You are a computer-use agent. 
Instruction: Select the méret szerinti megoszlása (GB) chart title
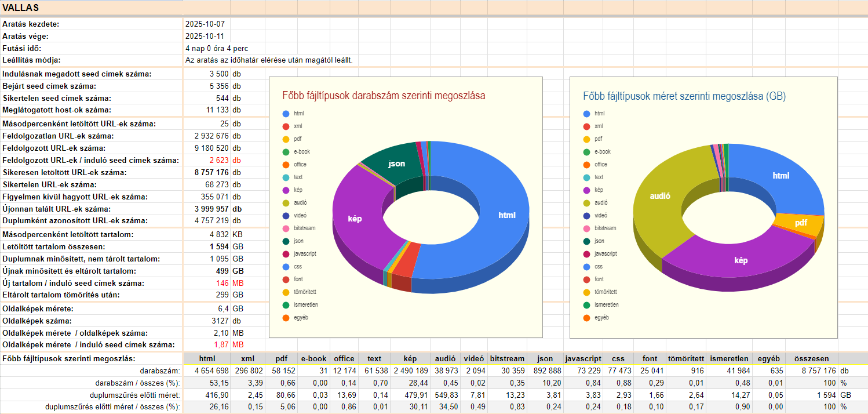click(x=684, y=96)
